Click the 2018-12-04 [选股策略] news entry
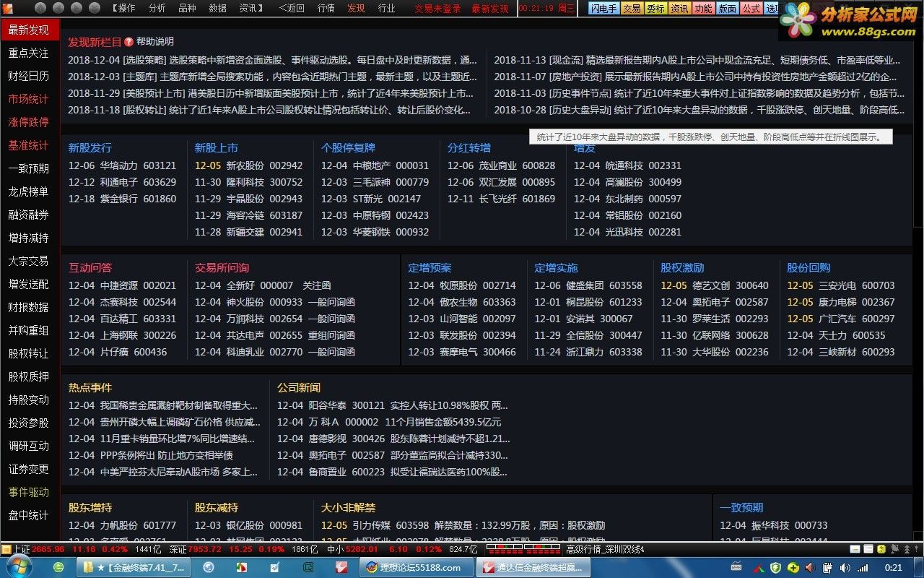The image size is (924, 578). (x=273, y=60)
